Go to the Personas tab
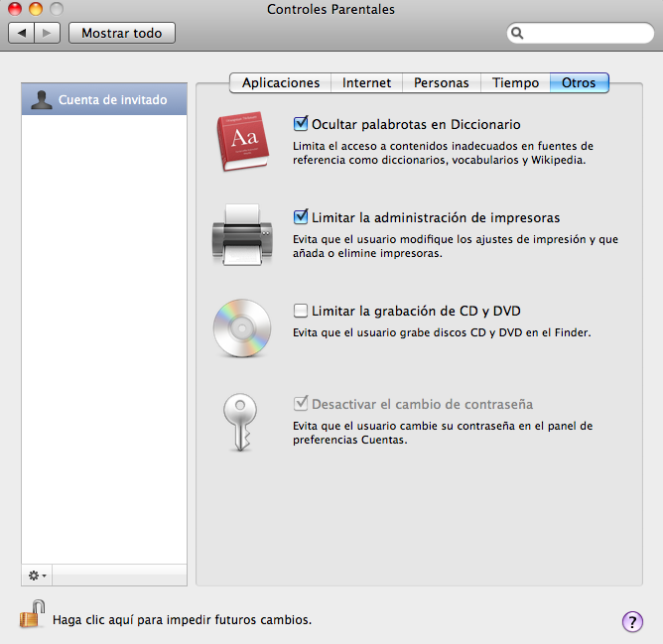This screenshot has height=644, width=663. [x=441, y=83]
